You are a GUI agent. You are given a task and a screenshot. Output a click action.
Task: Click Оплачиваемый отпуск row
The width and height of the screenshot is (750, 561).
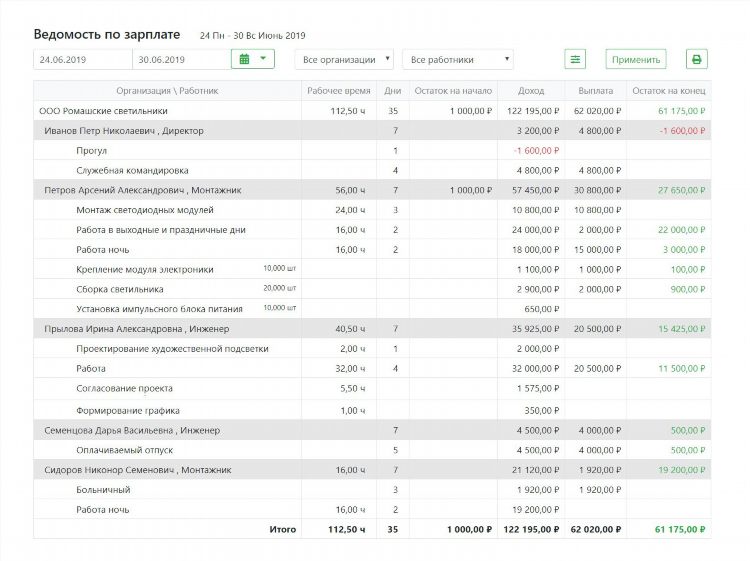pos(372,450)
